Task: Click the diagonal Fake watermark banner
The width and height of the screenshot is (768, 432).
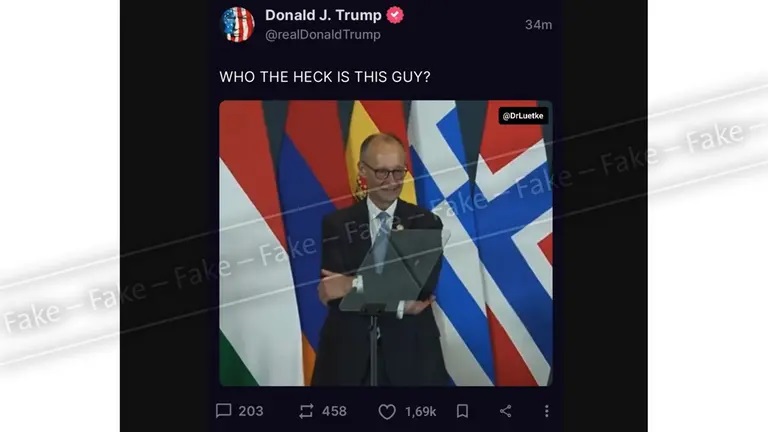Action: (384, 215)
